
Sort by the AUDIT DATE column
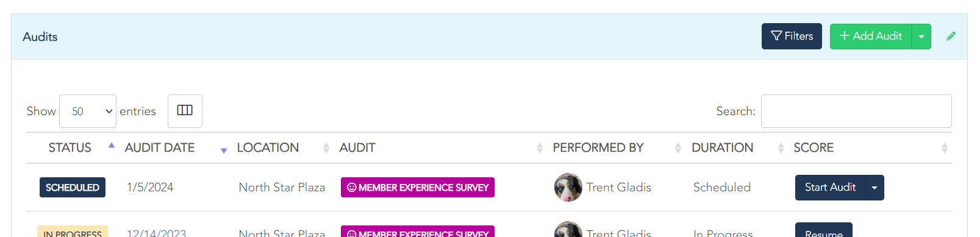point(160,147)
